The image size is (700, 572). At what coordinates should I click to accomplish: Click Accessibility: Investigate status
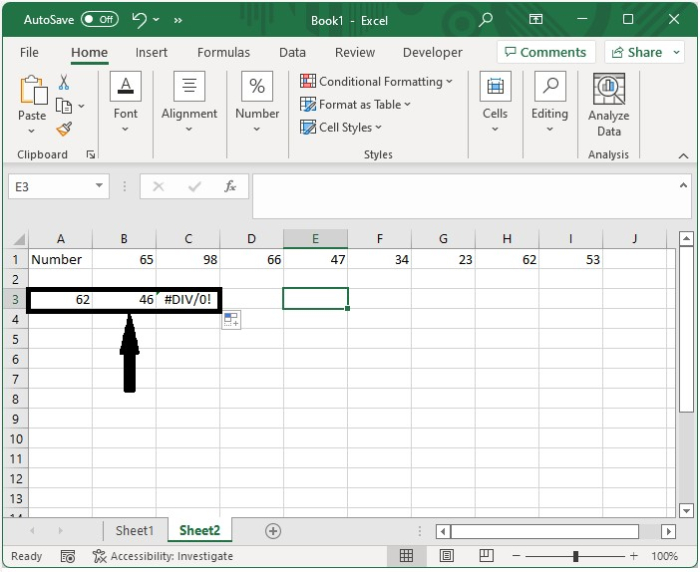coord(163,556)
